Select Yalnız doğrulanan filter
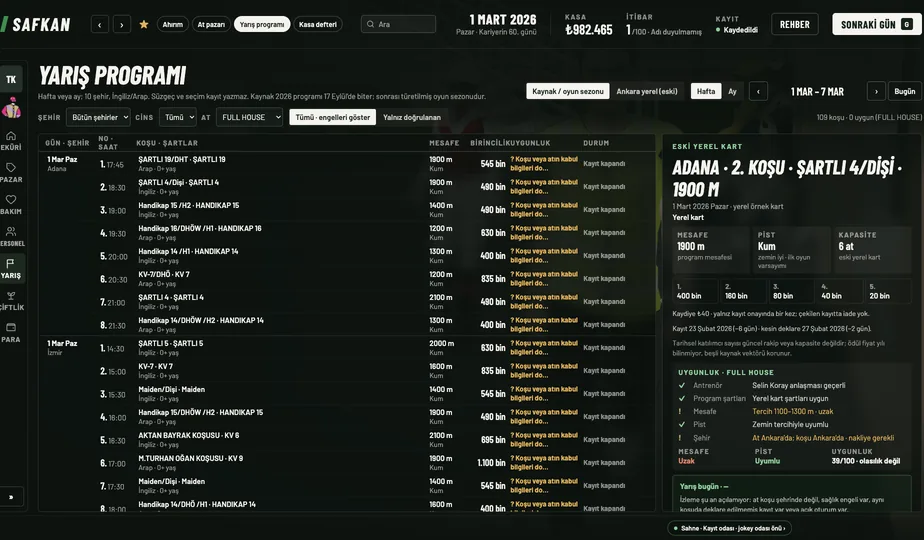 pos(411,117)
